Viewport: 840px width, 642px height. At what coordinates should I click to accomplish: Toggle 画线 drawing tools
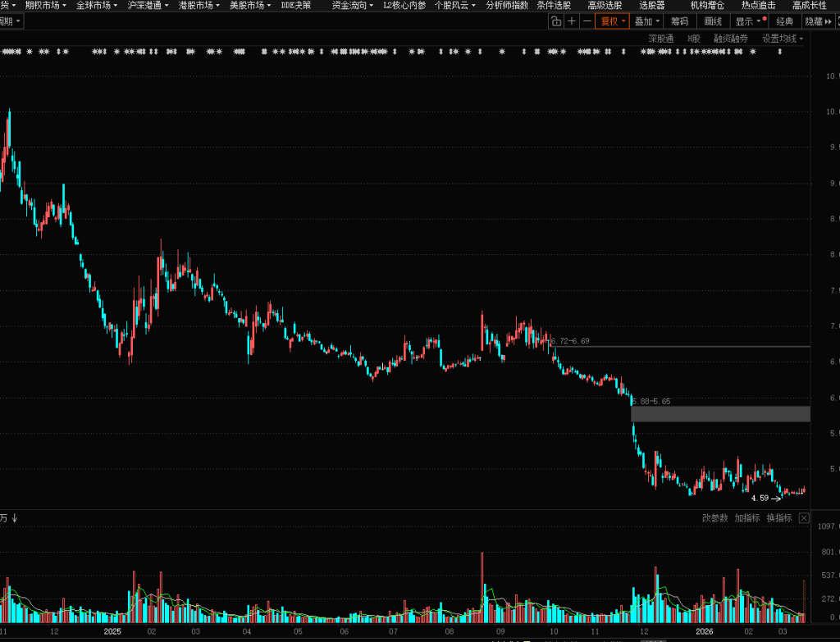713,21
